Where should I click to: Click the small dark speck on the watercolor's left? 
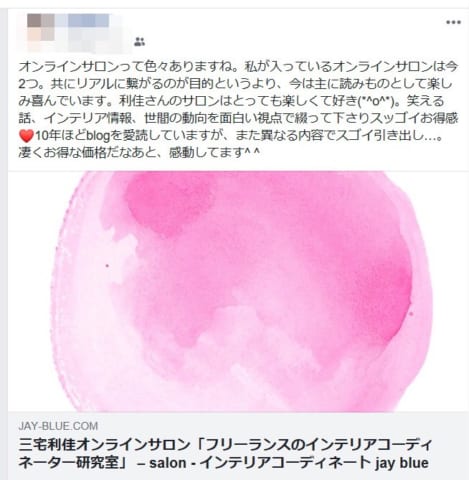point(107,266)
